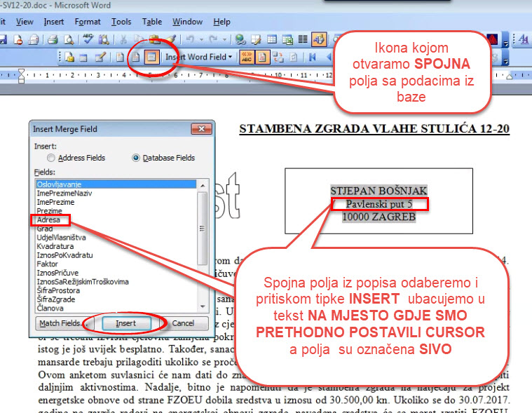Image resolution: width=532 pixels, height=413 pixels.
Task: Click the Format Painter brush icon
Action: (x=171, y=39)
